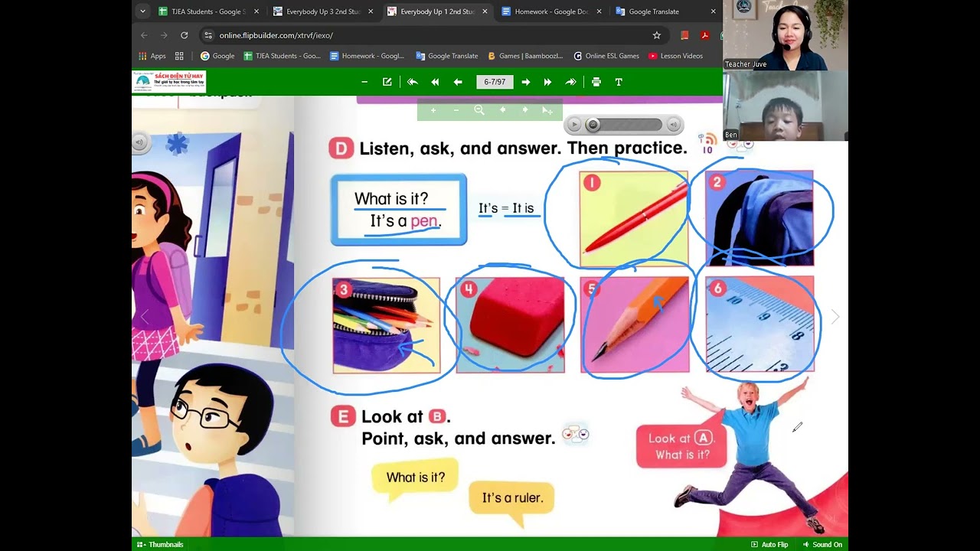Click the speaker icon at left page edge
The width and height of the screenshot is (980, 551).
[139, 142]
